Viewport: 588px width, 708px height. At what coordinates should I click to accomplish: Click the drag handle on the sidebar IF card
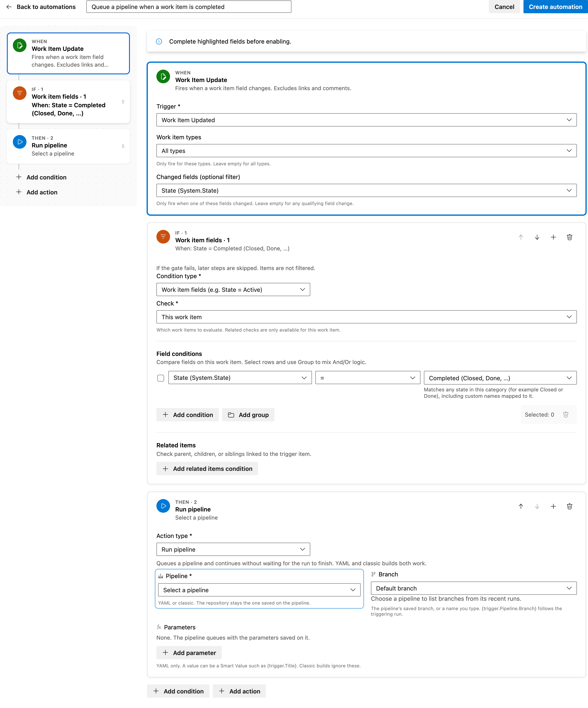pyautogui.click(x=123, y=102)
